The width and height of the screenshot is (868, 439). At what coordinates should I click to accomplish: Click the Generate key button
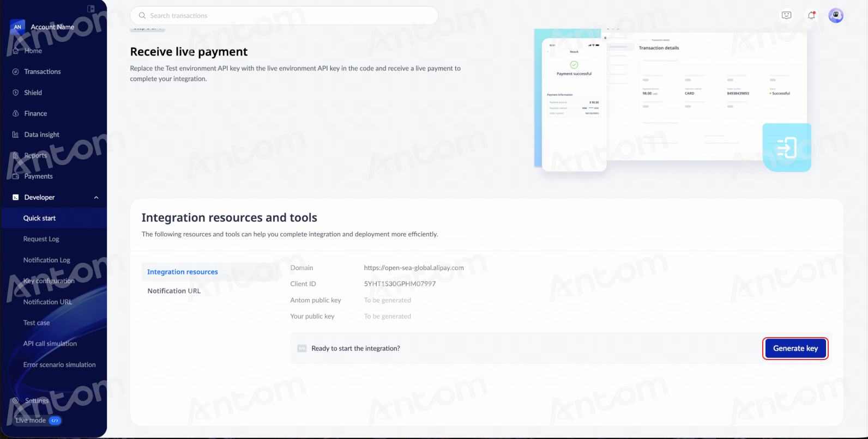pos(795,349)
